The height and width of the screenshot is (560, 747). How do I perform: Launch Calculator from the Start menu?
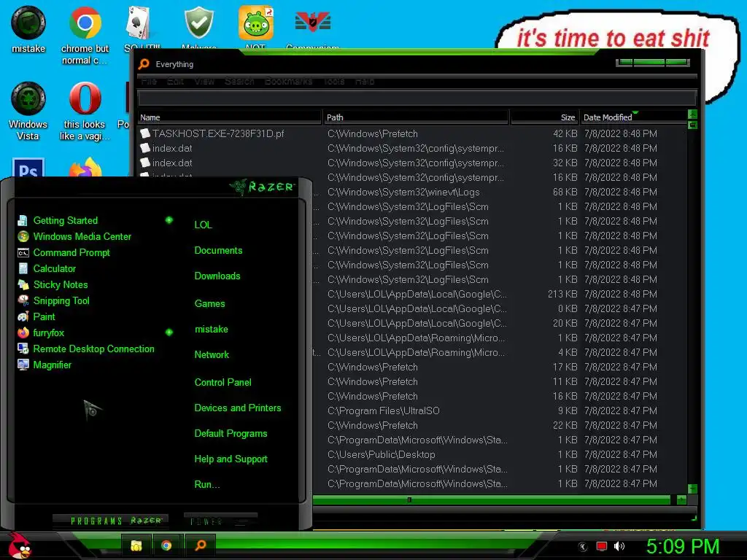click(x=54, y=268)
